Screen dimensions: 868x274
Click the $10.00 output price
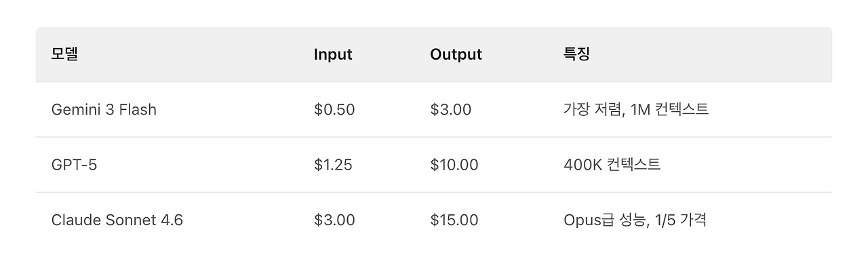coord(454,165)
